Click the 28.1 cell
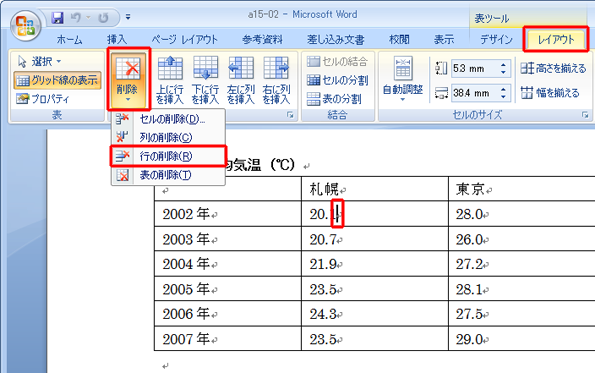595x373 pixels. (521, 289)
